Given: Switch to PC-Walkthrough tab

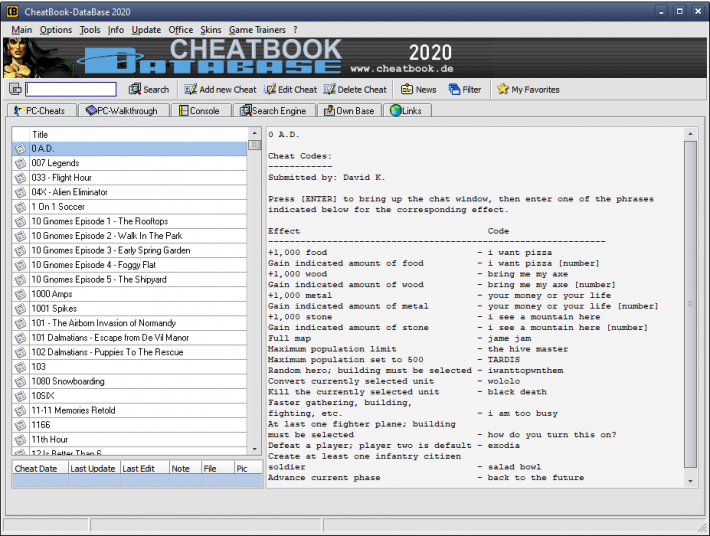Looking at the screenshot, I should (x=124, y=110).
